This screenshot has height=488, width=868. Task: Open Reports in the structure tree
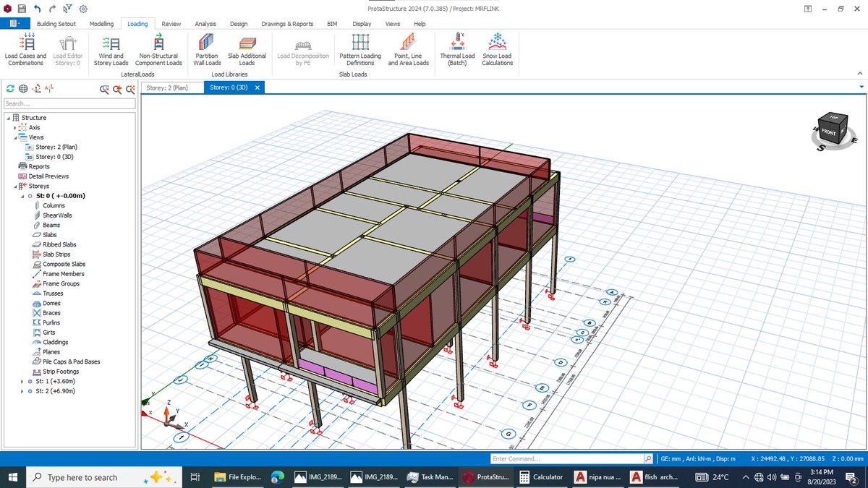pos(39,166)
